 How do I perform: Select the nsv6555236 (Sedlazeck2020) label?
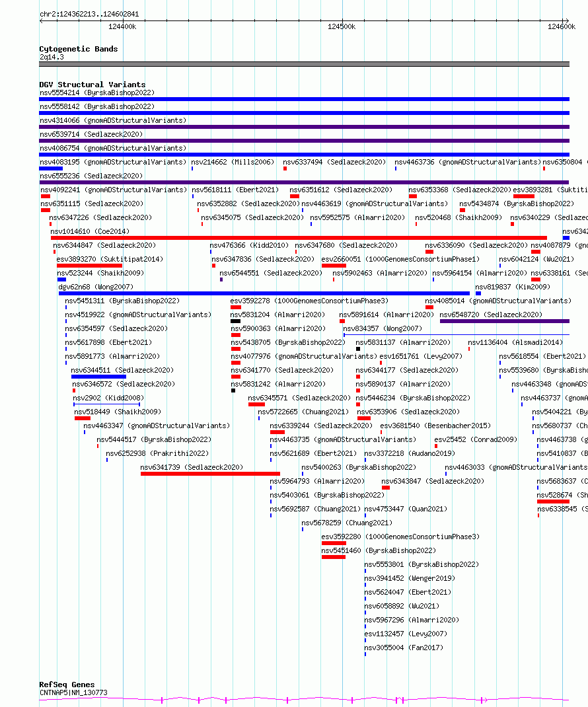point(91,176)
